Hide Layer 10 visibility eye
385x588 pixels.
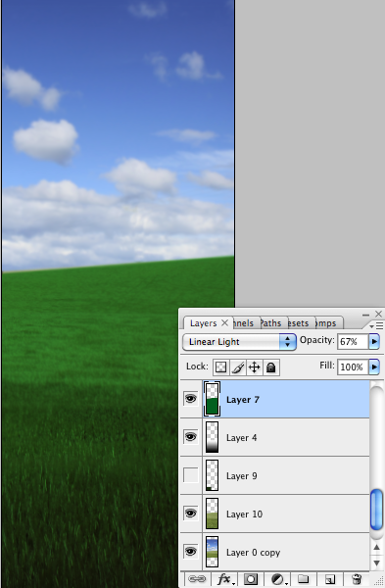coord(190,513)
